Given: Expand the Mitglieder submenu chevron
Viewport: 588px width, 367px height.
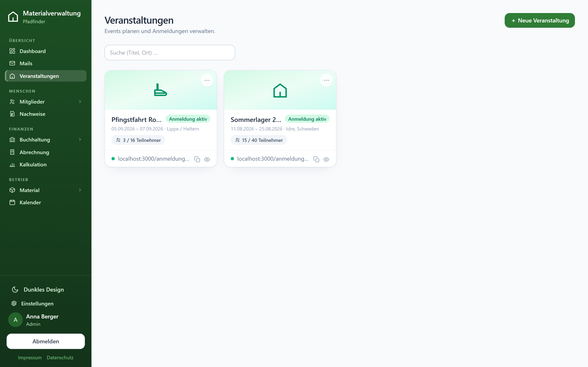Looking at the screenshot, I should pos(80,102).
